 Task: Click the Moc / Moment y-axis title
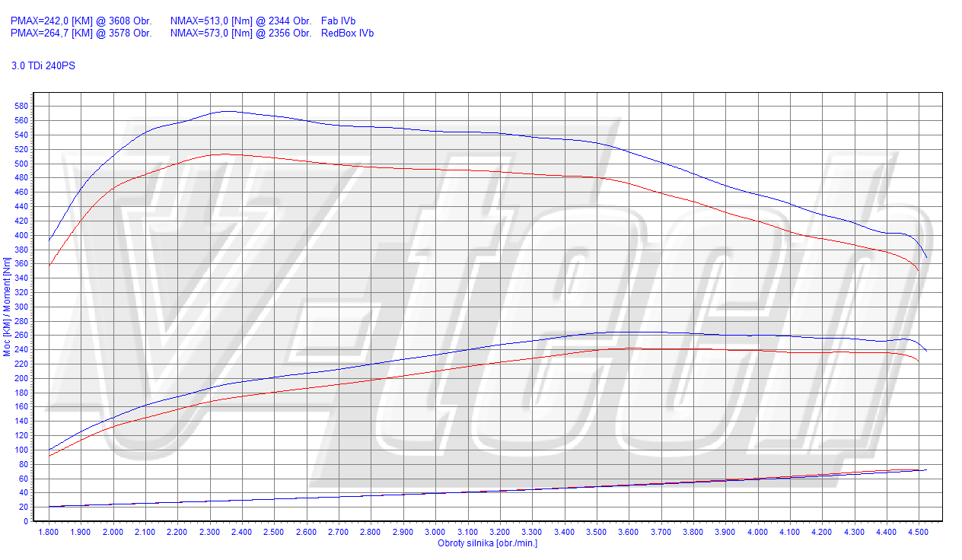[7, 307]
